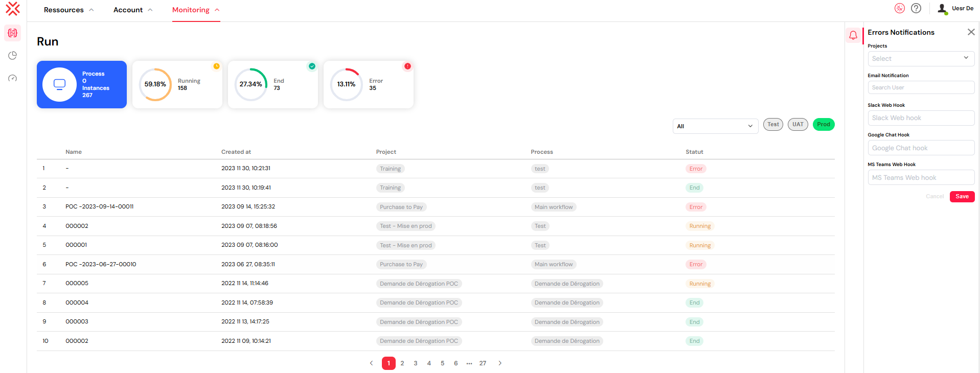Select current page 1 button
Screen dimensions: 980x373
click(389, 363)
